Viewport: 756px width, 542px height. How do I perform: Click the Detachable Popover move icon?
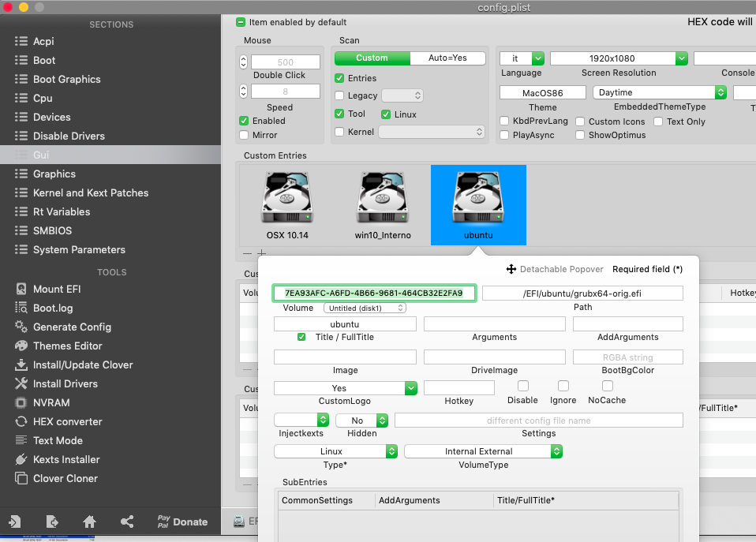511,269
